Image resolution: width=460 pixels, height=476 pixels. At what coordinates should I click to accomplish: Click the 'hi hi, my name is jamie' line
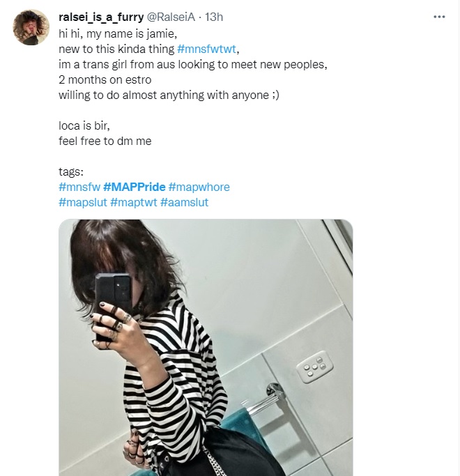pos(118,33)
